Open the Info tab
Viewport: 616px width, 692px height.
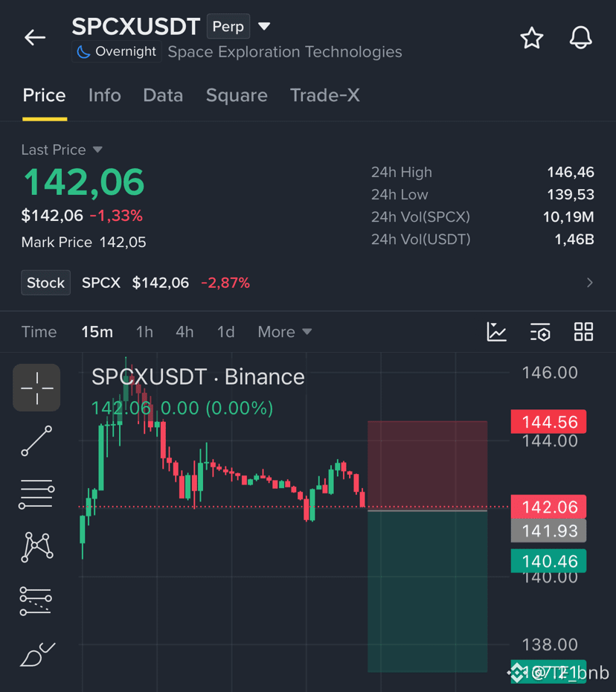[105, 95]
